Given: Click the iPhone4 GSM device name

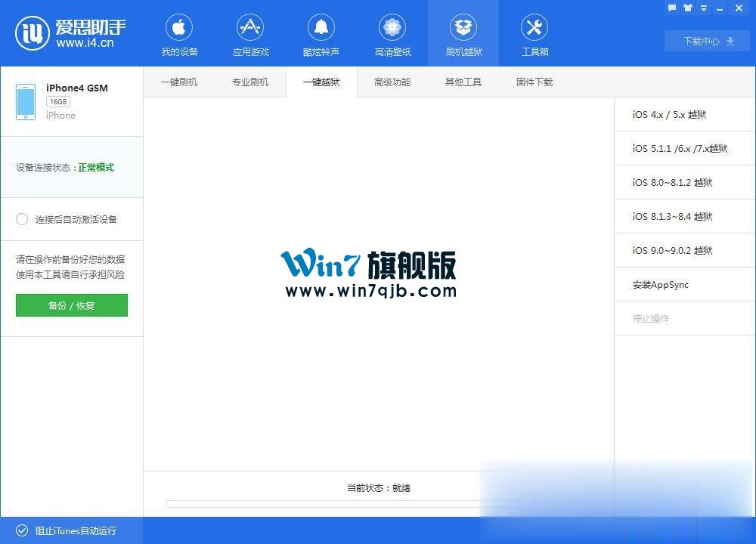Looking at the screenshot, I should tap(77, 88).
